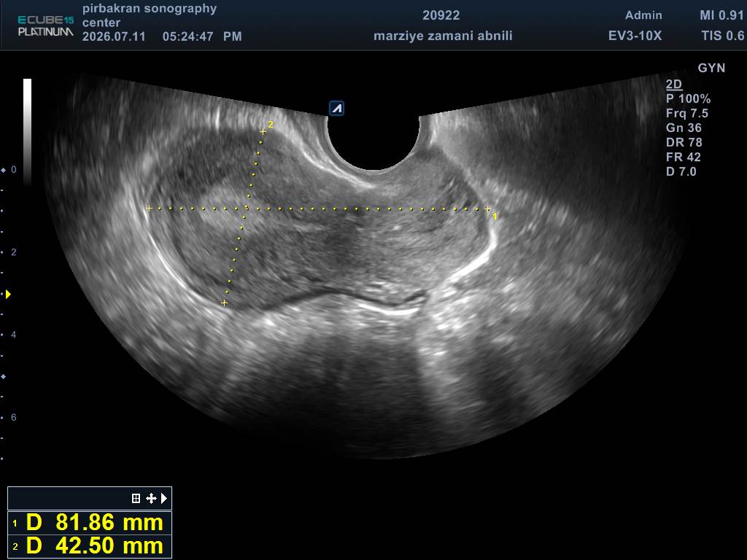Click the depth scale 4 mark
The width and height of the screenshot is (747, 560).
tap(13, 335)
